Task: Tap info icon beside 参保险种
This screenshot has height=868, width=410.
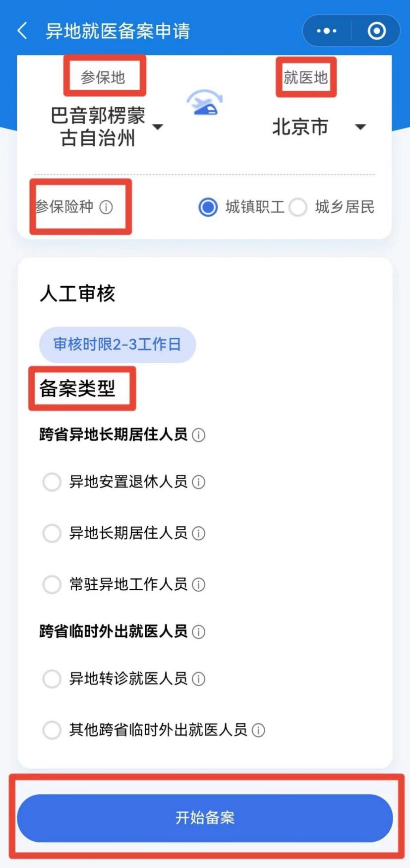Action: pyautogui.click(x=106, y=207)
